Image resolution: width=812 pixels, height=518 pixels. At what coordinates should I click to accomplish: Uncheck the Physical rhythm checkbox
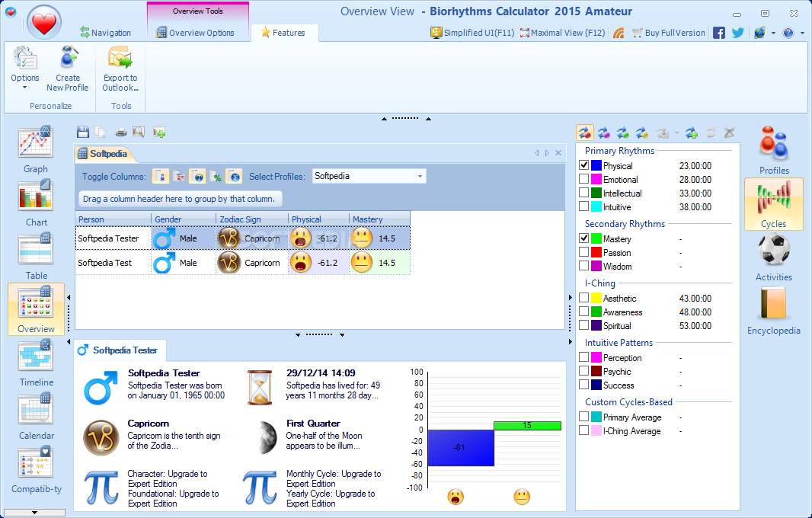coord(583,165)
